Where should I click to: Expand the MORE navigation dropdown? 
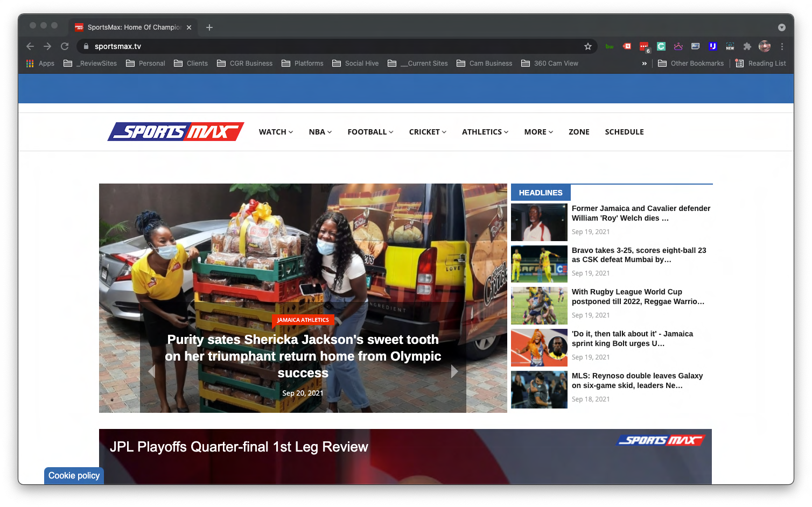click(538, 132)
